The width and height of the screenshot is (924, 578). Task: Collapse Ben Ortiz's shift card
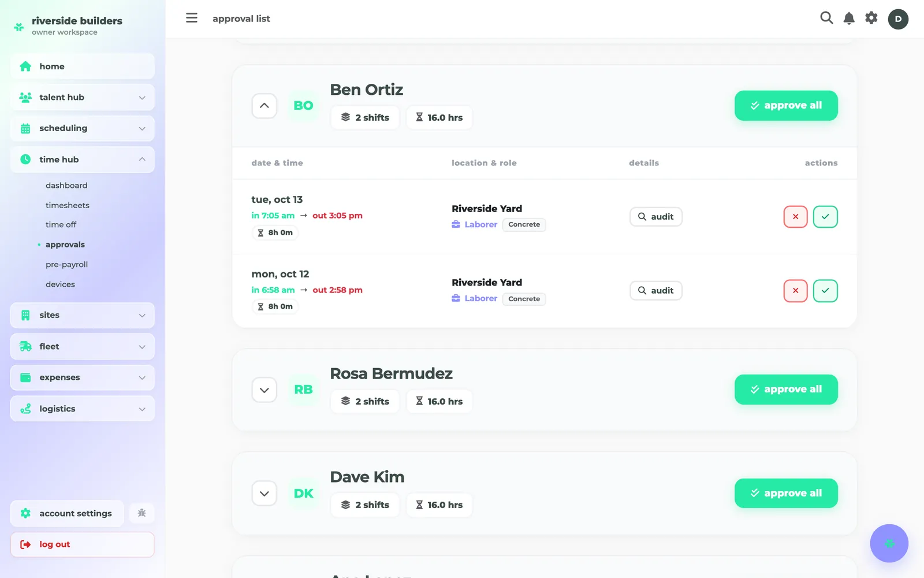coord(264,106)
